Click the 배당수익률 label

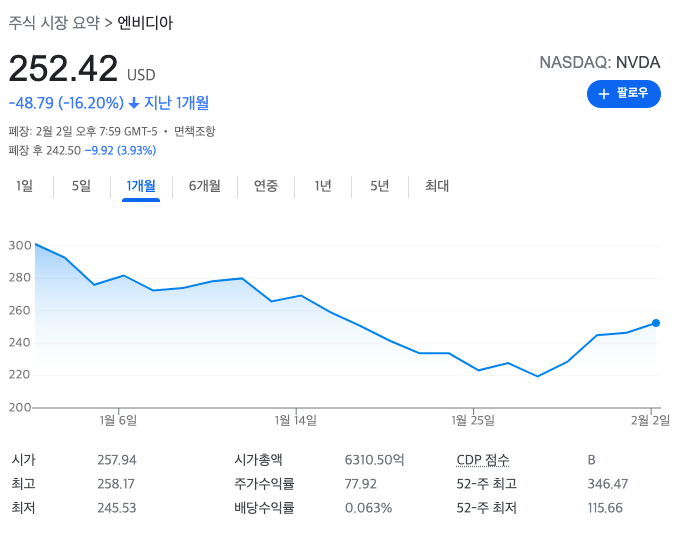264,508
